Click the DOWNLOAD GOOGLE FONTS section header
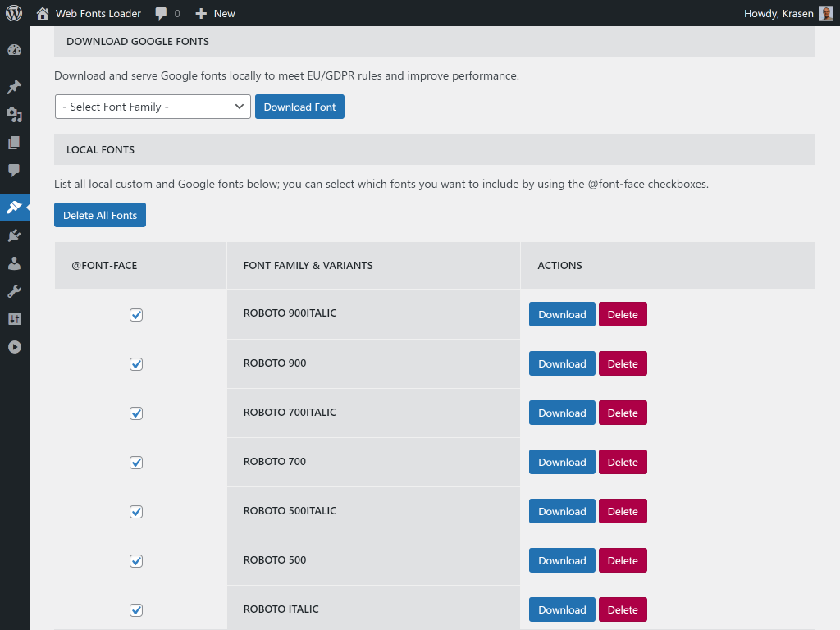This screenshot has width=840, height=630. pos(435,41)
